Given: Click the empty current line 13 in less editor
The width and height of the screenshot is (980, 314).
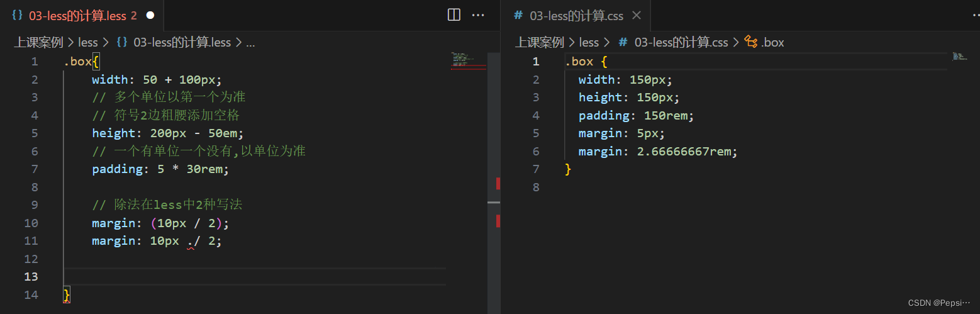Looking at the screenshot, I should (255, 277).
